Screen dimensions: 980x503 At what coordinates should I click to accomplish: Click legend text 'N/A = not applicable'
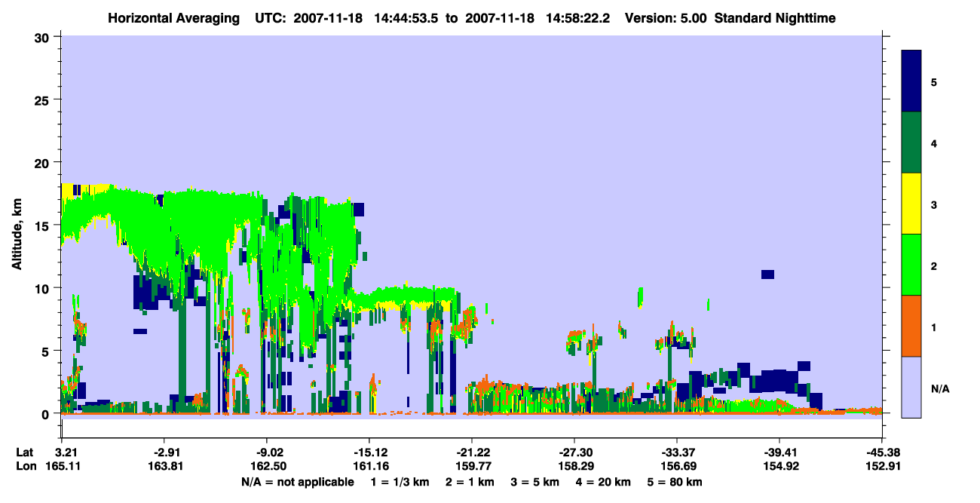pos(298,482)
